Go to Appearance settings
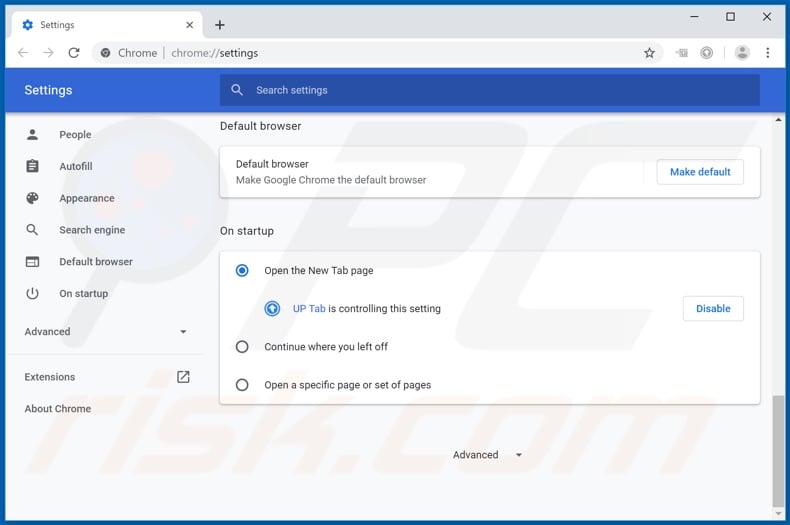This screenshot has width=790, height=525. 87,198
